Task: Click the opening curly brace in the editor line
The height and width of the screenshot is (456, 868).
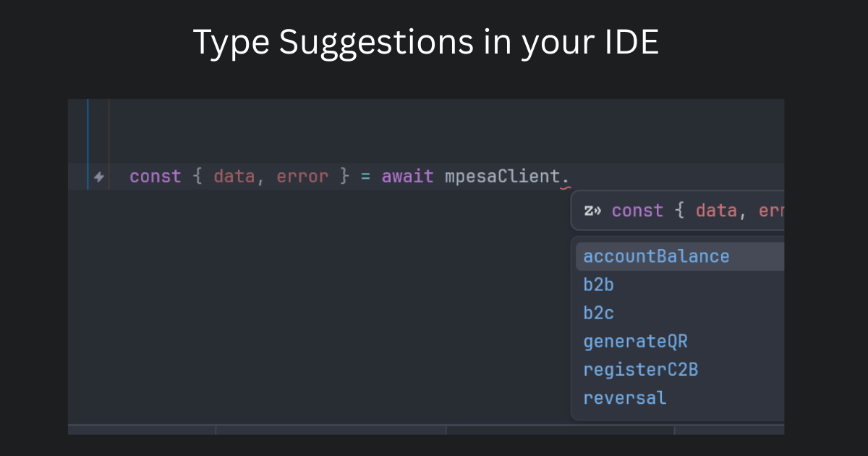Action: (x=197, y=176)
